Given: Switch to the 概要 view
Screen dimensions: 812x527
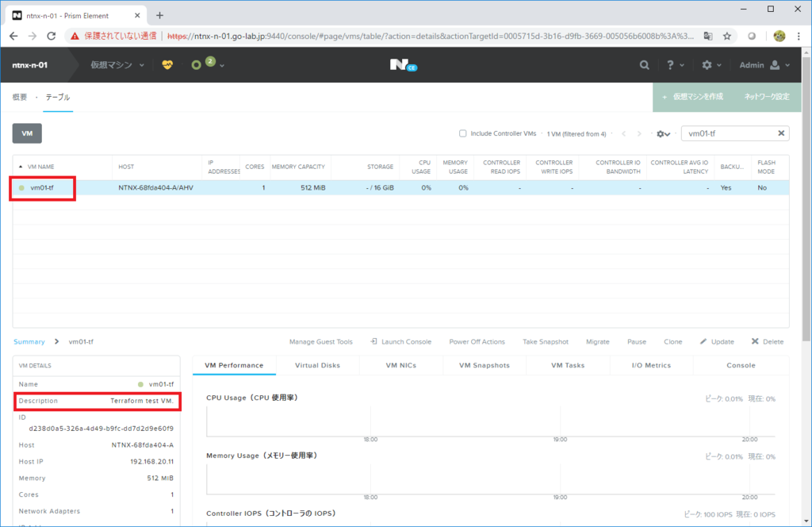Looking at the screenshot, I should (20, 97).
